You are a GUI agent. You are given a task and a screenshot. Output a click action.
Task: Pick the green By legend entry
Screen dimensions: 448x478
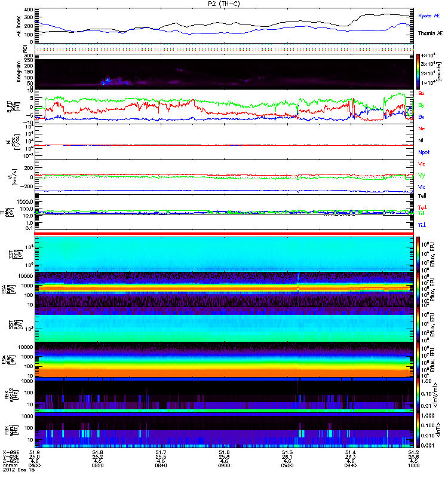click(x=422, y=105)
